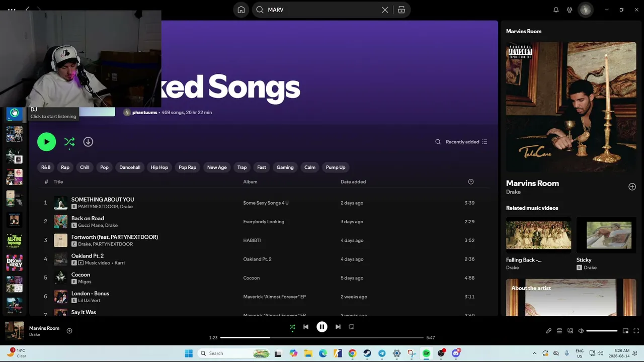Select the Gaming filter chip
The height and width of the screenshot is (362, 644).
point(285,167)
